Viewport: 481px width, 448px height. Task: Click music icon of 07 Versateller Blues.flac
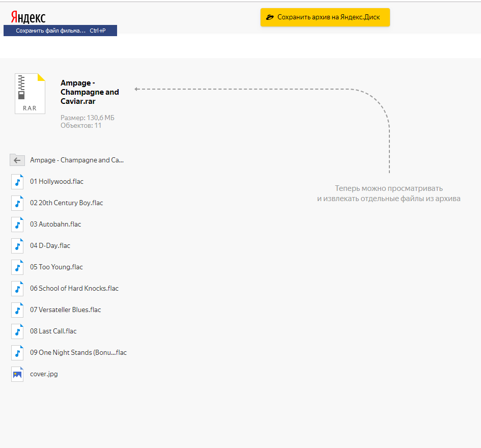click(x=17, y=310)
